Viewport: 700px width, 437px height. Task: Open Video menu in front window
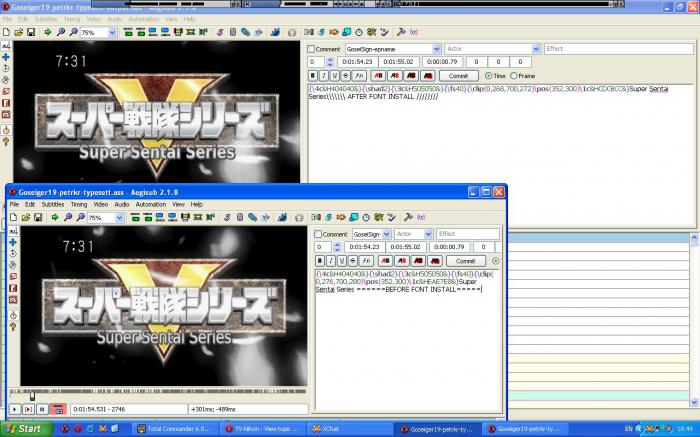pyautogui.click(x=100, y=204)
